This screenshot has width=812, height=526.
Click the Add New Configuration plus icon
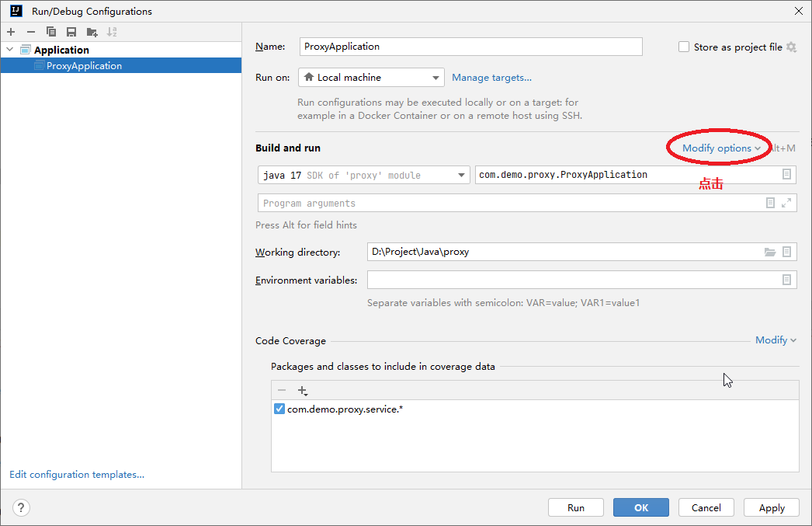coord(11,32)
